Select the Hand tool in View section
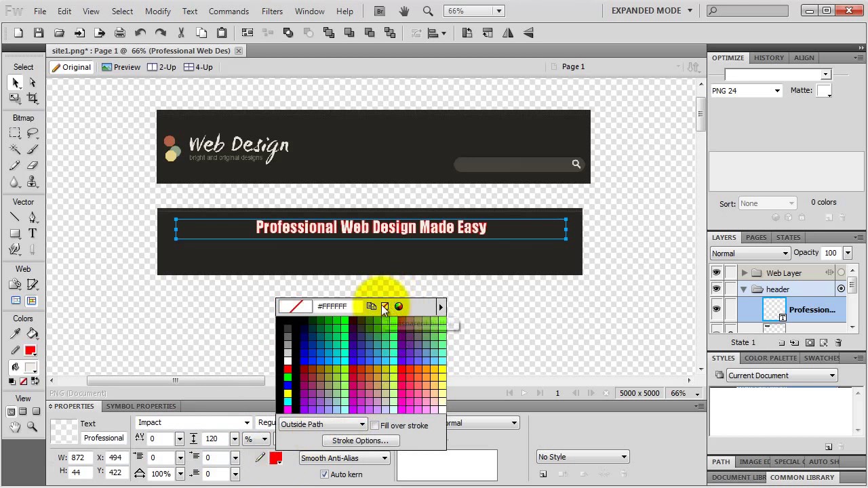 click(x=15, y=426)
